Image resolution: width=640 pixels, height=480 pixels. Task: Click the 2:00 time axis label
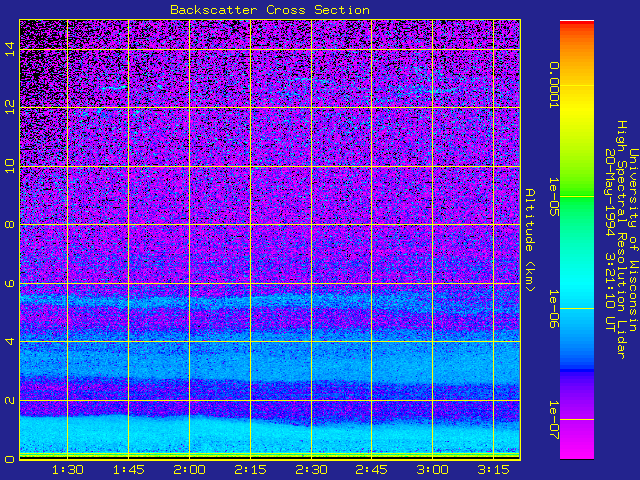pos(189,470)
